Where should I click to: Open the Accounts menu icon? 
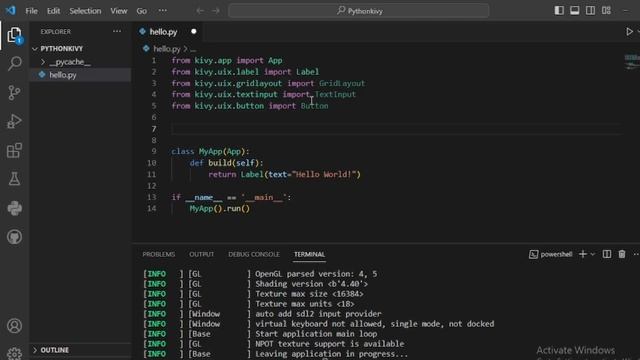coord(14,326)
